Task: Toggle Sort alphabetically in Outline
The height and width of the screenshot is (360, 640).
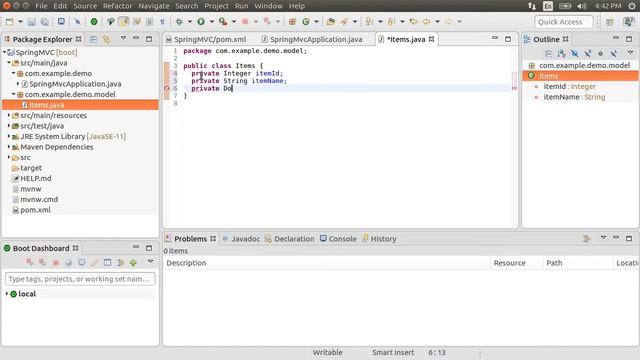Action: click(561, 53)
